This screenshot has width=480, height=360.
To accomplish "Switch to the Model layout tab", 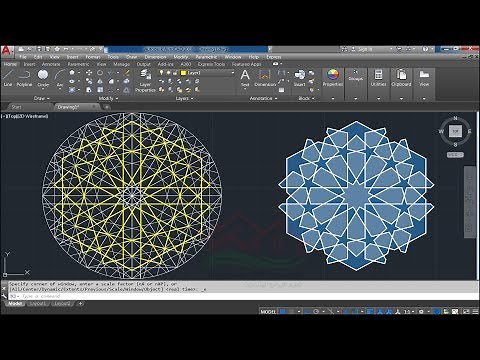I will pyautogui.click(x=15, y=304).
